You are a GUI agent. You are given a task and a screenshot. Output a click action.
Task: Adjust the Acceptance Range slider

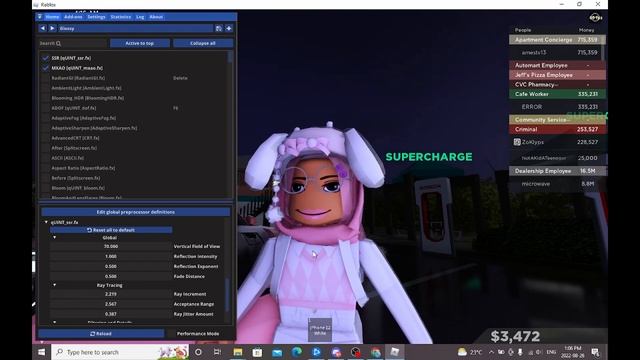111,304
